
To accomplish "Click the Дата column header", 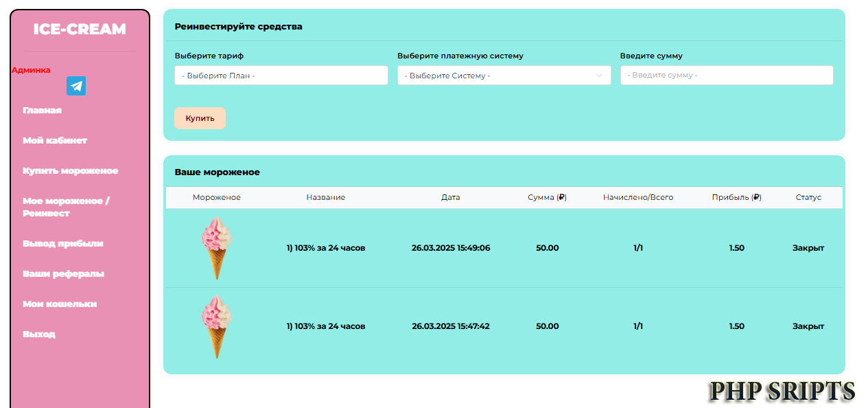I will 450,198.
